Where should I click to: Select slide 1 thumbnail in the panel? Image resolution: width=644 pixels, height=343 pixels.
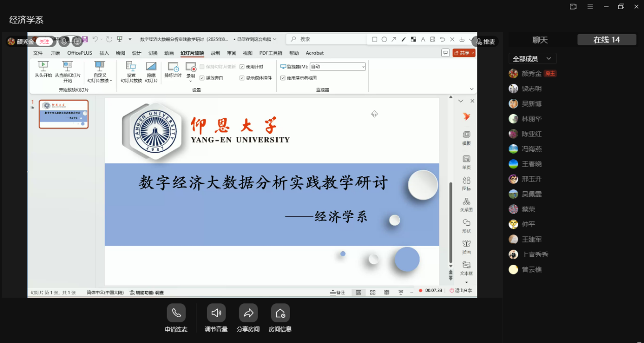coord(63,114)
